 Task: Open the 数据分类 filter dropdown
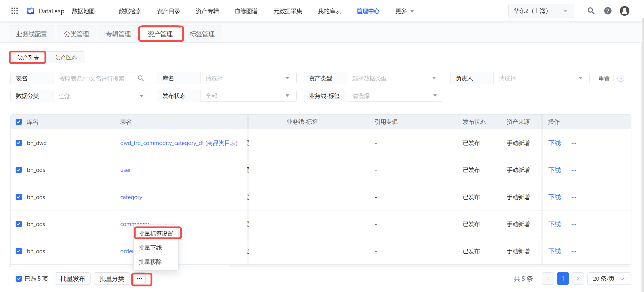102,96
